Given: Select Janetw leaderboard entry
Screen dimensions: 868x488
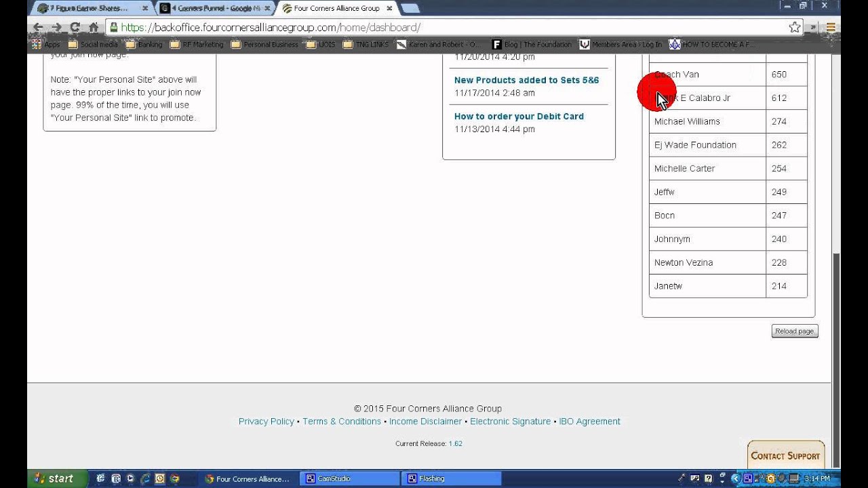Looking at the screenshot, I should 668,286.
